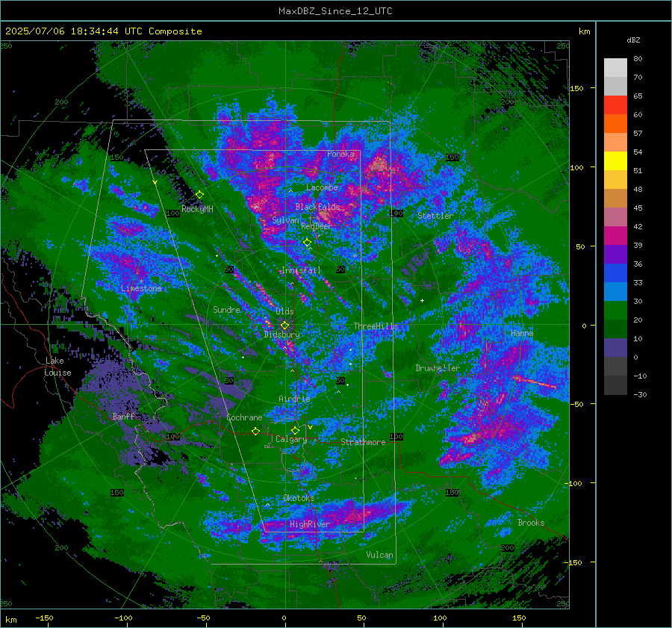Click the Okotoks label

click(x=299, y=497)
